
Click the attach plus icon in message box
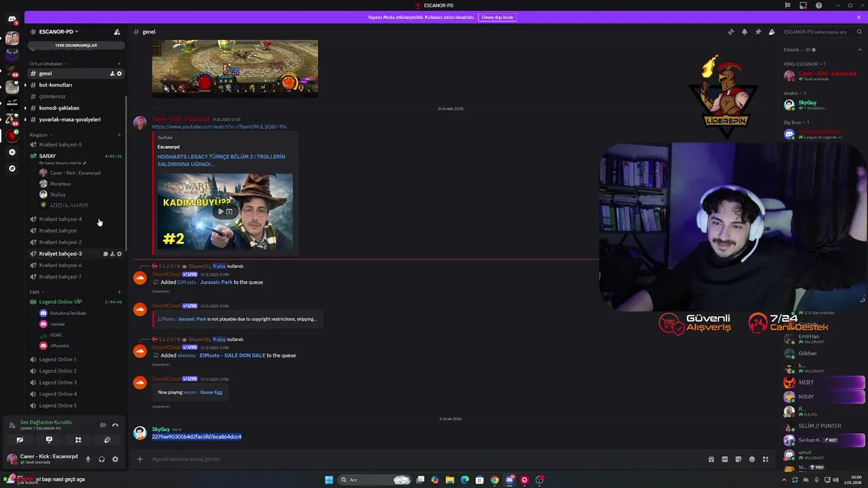140,459
